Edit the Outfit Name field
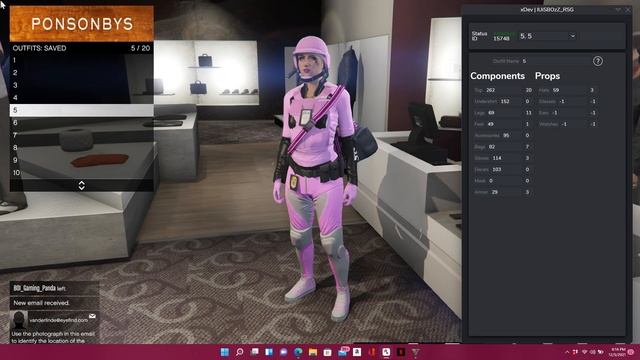This screenshot has width=640, height=360. coord(555,61)
